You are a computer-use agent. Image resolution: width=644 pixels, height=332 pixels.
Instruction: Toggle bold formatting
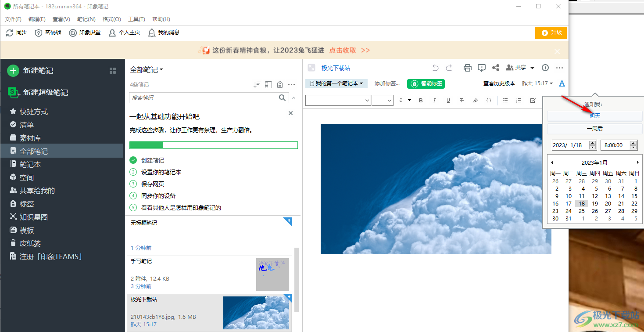point(421,101)
